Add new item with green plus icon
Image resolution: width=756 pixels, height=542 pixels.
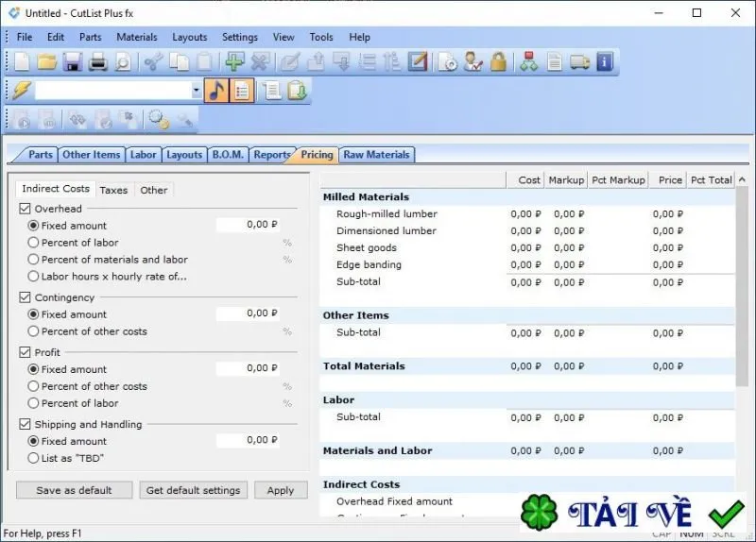point(234,62)
